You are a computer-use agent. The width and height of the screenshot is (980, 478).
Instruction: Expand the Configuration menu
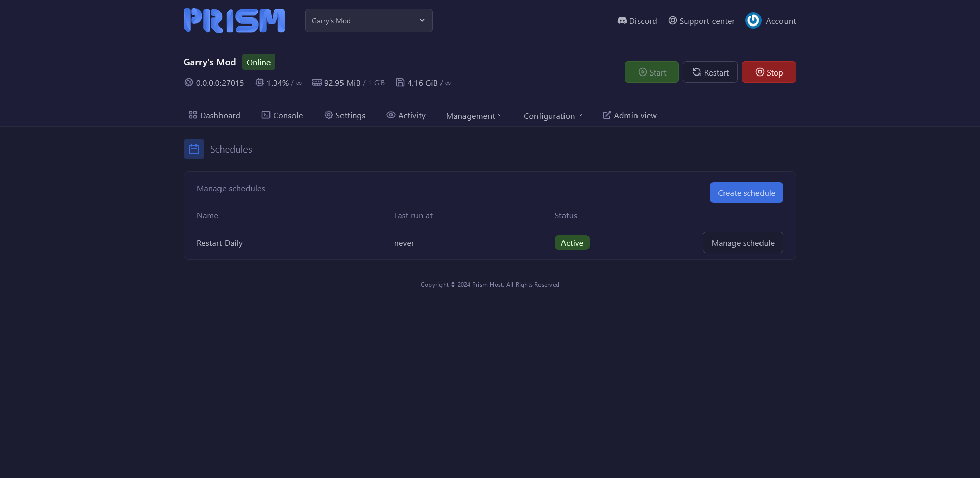[x=552, y=116]
